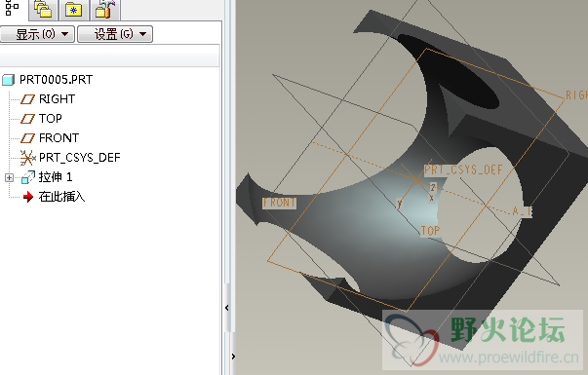Viewport: 588px width, 375px height.
Task: Select PRT0005.PRT root part node
Action: click(56, 80)
